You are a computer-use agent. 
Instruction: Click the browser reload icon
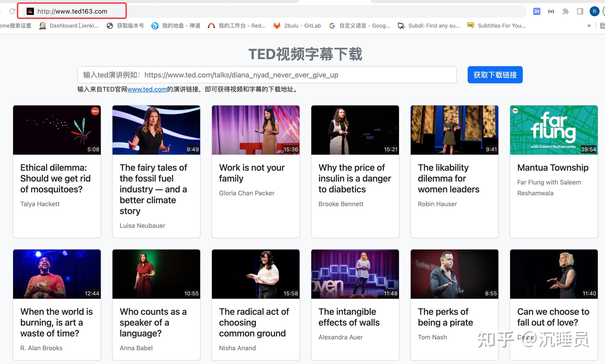[12, 11]
